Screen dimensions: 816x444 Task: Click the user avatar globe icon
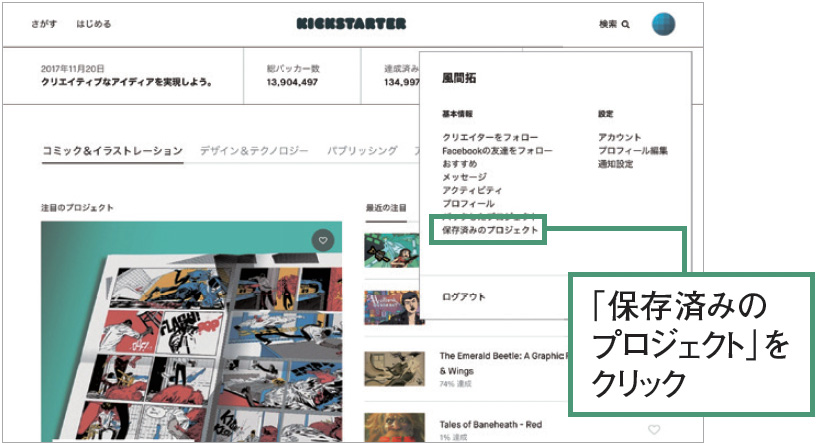tap(664, 24)
